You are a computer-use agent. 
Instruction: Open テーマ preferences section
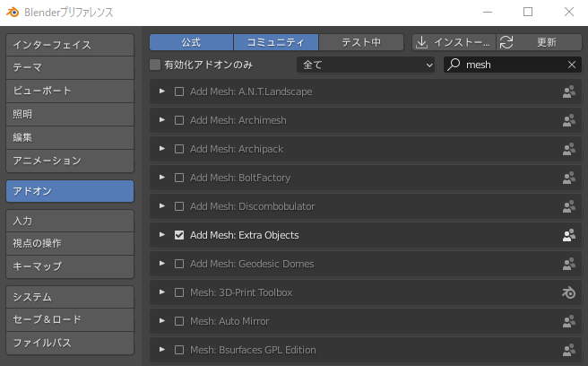point(70,67)
